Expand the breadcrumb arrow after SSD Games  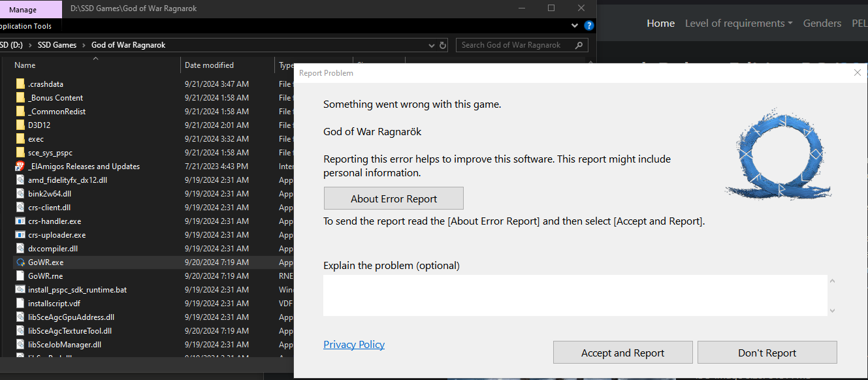point(84,46)
